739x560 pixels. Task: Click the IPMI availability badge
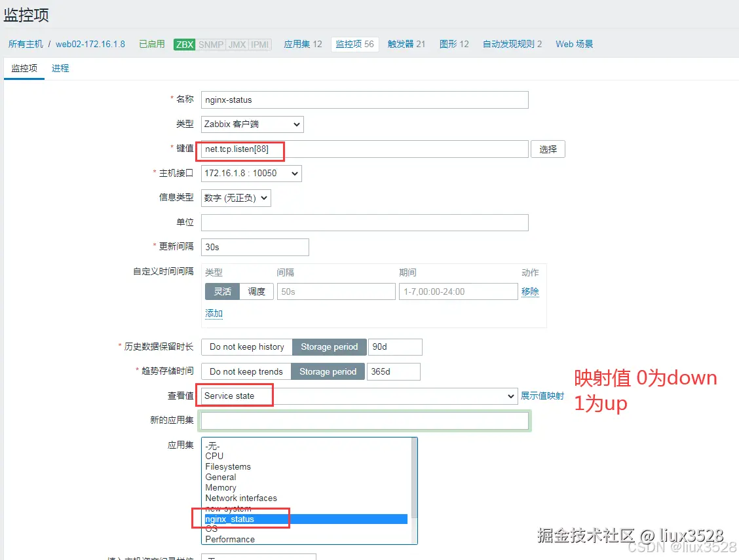pyautogui.click(x=259, y=45)
